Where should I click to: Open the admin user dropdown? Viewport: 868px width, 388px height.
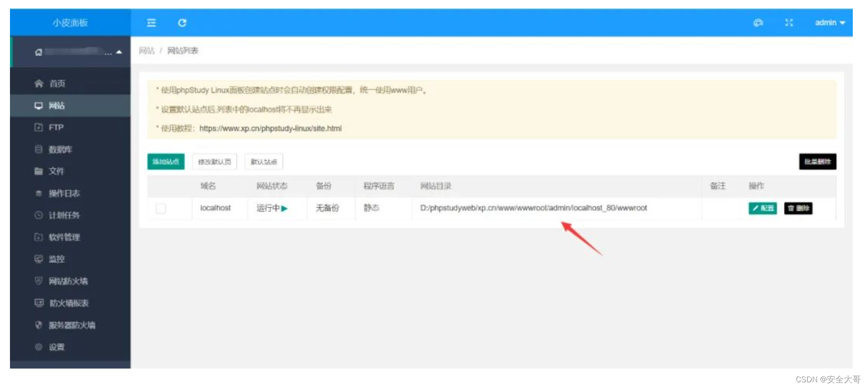coord(830,23)
